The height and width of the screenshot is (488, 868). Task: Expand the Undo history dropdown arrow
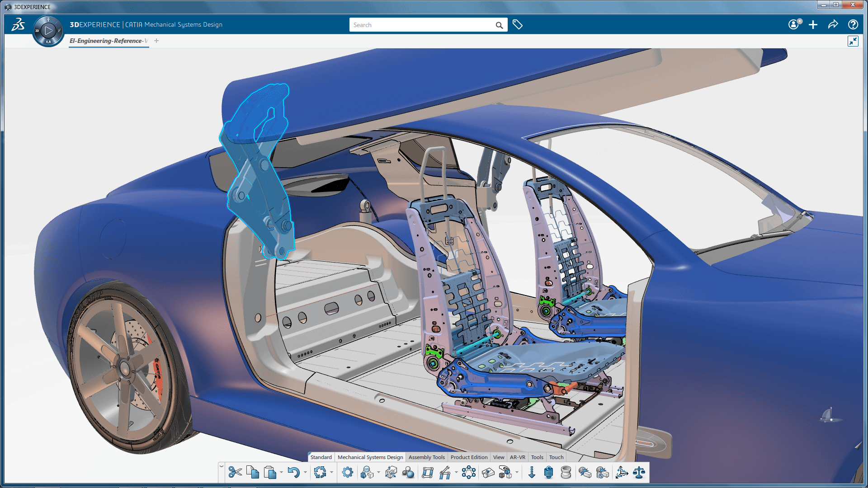(305, 473)
